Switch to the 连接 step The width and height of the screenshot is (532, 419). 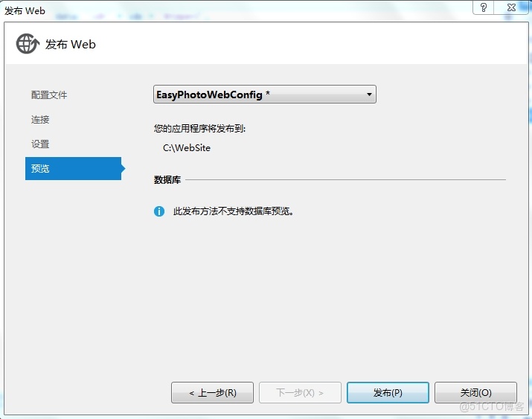[x=40, y=119]
